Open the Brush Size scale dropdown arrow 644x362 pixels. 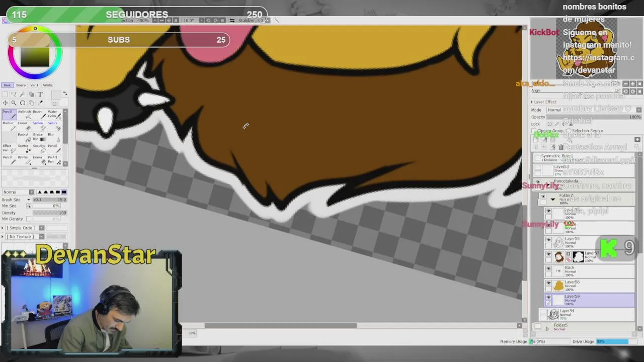[x=29, y=200]
